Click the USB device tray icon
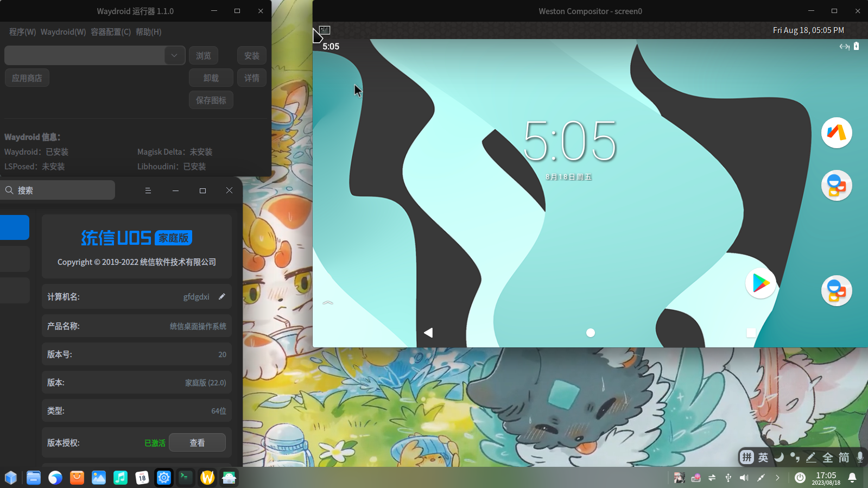The image size is (868, 488). [728, 478]
